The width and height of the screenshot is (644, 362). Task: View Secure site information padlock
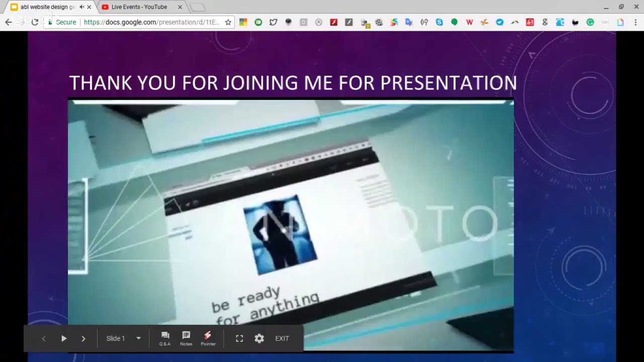tap(61, 22)
